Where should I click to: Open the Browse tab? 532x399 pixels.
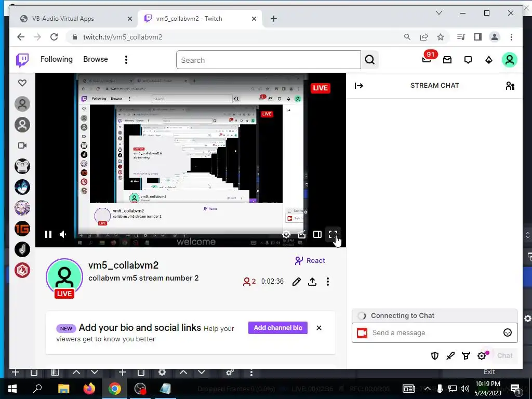96,59
